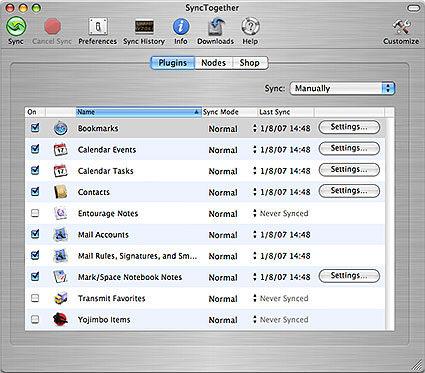
Task: Enable the Yojimbo Items checkbox
Action: [x=35, y=319]
